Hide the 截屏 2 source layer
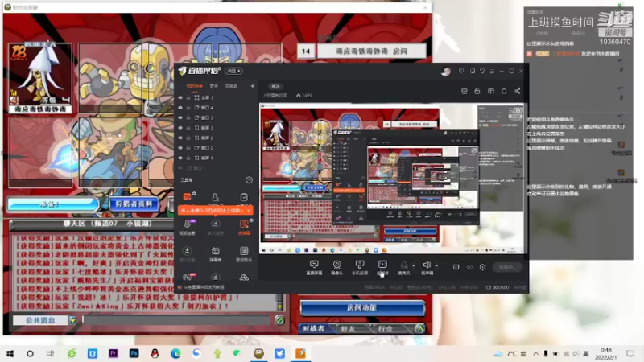 180,138
